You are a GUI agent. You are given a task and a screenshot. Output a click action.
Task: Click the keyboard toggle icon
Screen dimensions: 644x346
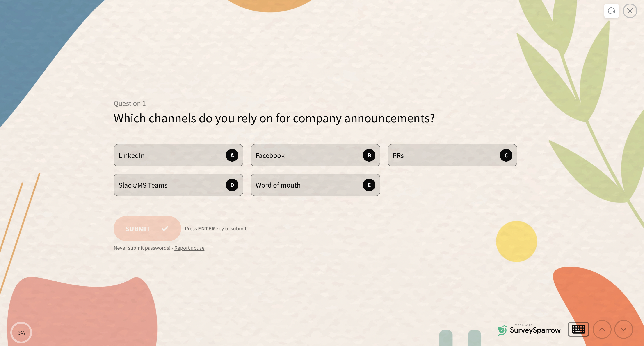578,329
